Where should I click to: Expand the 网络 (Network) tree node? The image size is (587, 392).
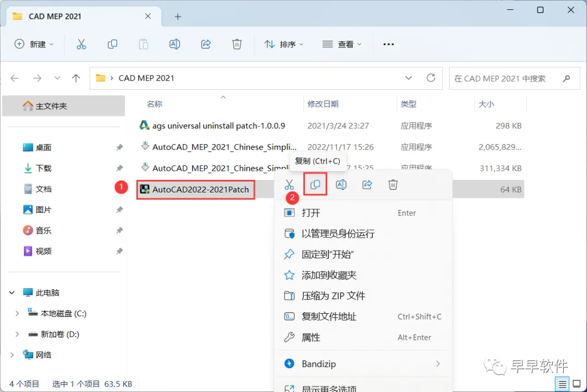coord(12,354)
